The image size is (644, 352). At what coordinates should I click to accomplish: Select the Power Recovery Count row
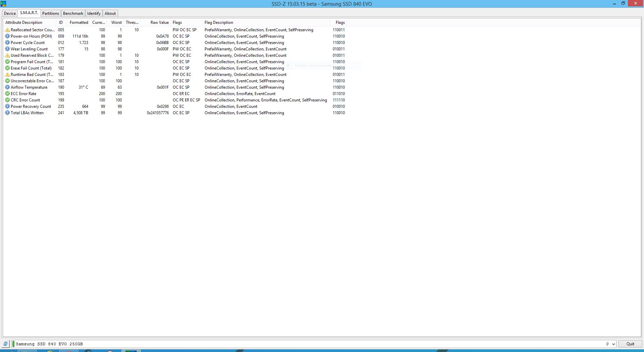coord(175,106)
